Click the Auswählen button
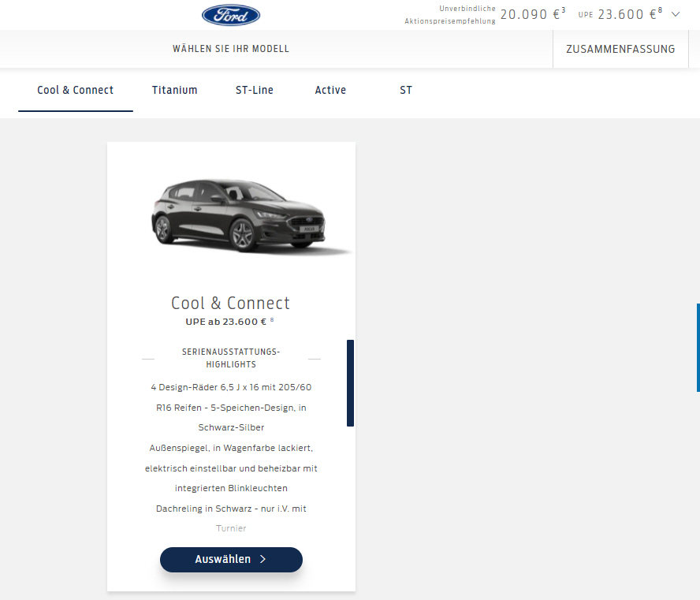Viewport: 700px width, 600px height. point(231,559)
